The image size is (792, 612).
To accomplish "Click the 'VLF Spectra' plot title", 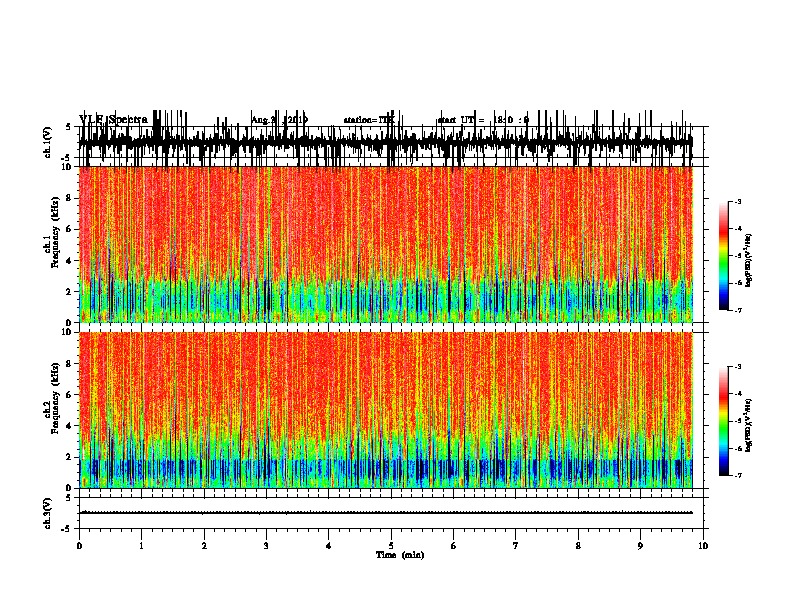I will click(114, 120).
